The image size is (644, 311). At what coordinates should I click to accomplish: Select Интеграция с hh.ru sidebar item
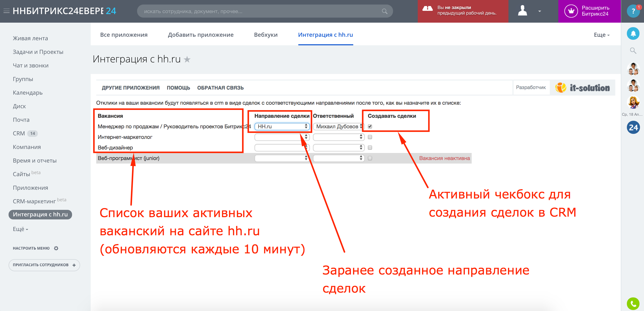click(x=40, y=214)
